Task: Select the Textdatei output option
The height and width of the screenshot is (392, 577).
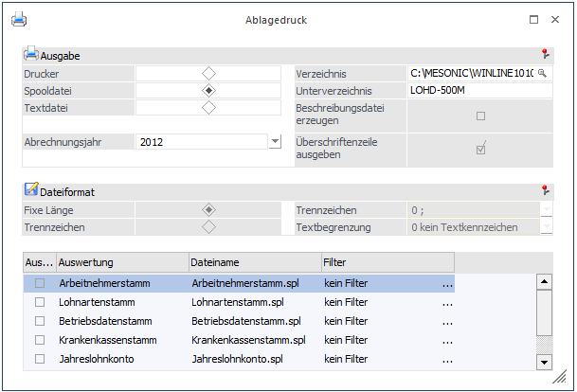Action: pyautogui.click(x=208, y=108)
